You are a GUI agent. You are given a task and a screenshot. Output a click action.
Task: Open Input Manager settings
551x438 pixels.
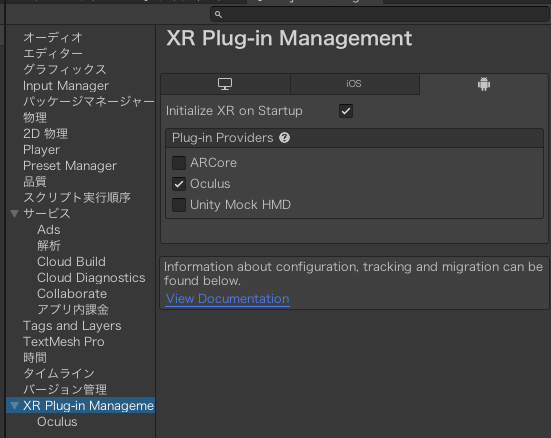click(x=66, y=85)
